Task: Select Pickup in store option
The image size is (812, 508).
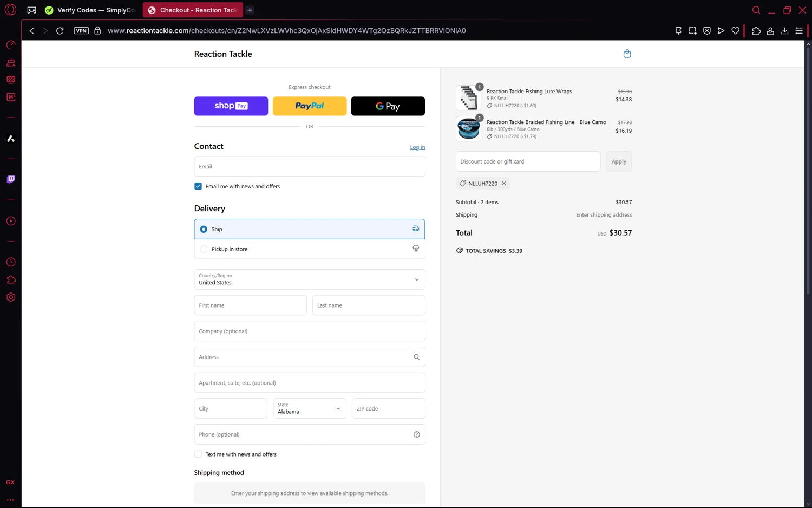Action: tap(310, 249)
